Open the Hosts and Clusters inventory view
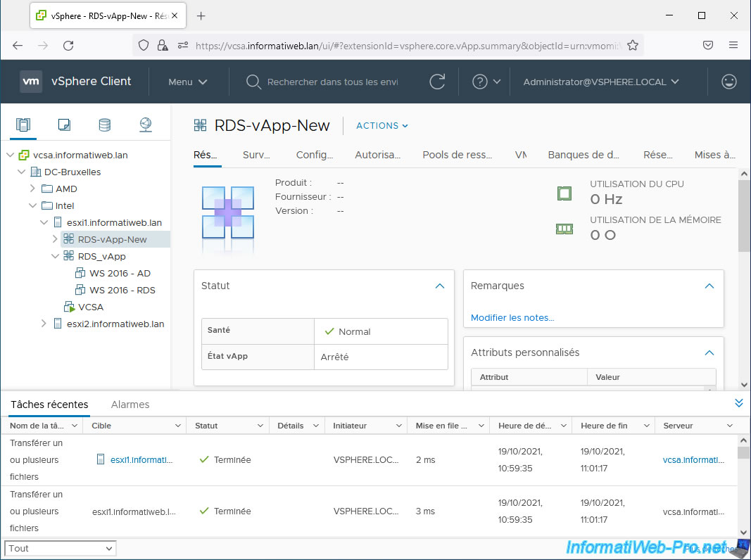 (23, 125)
